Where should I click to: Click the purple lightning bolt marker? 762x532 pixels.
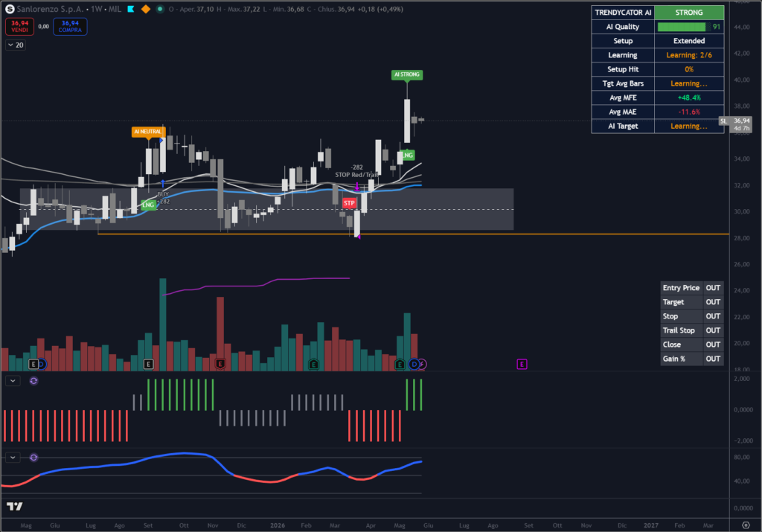pos(423,364)
